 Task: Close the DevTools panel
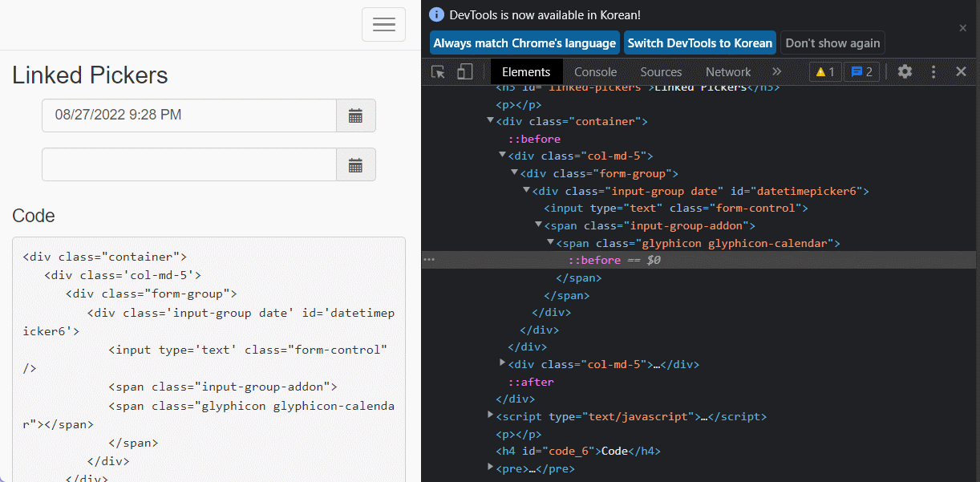click(x=961, y=71)
